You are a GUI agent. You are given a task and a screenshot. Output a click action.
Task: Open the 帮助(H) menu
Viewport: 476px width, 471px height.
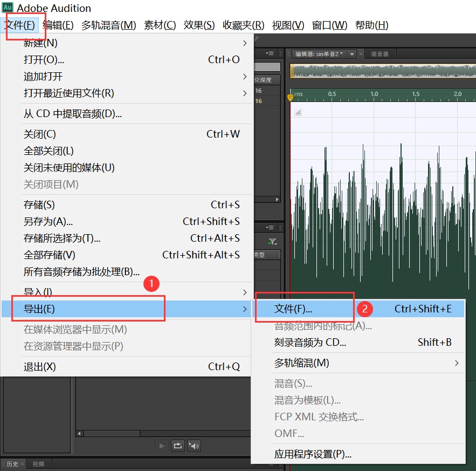pos(372,25)
